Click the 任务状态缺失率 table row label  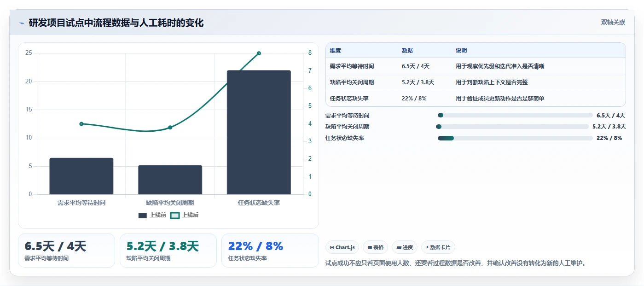point(349,99)
